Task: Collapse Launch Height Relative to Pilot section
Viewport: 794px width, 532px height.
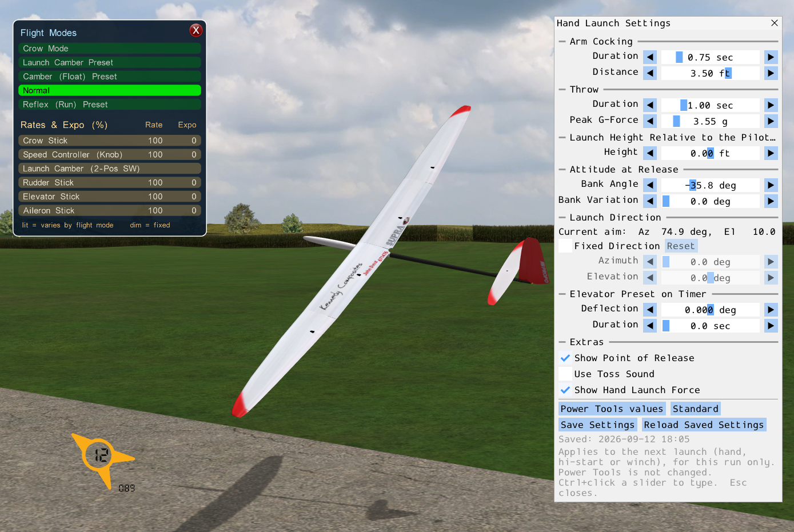Action: [x=562, y=137]
